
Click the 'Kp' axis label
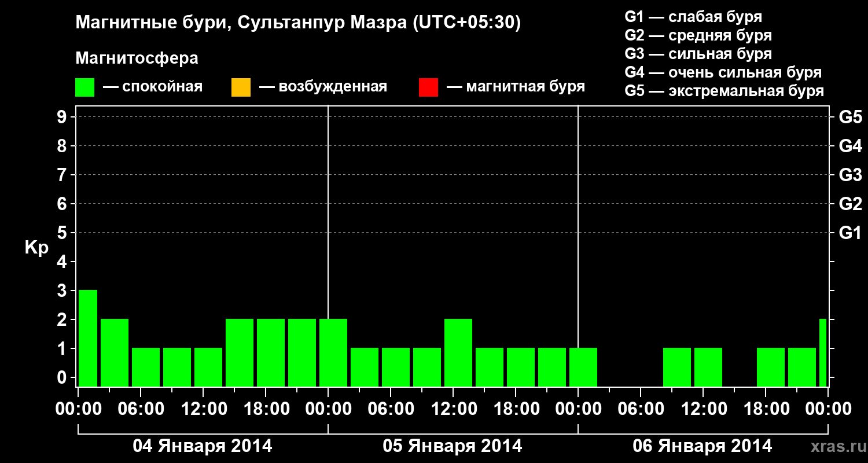click(x=36, y=248)
